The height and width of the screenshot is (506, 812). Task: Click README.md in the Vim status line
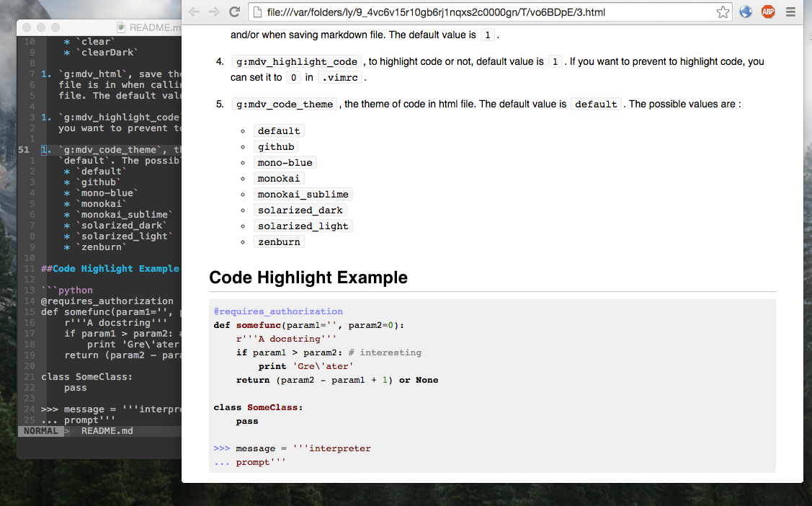point(107,431)
